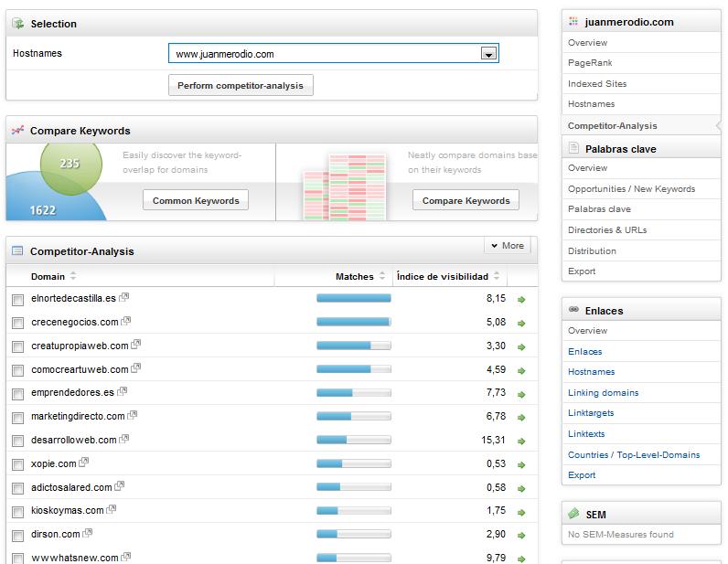The height and width of the screenshot is (564, 728).
Task: Open Linktargets link under Enlaces
Action: [x=591, y=412]
